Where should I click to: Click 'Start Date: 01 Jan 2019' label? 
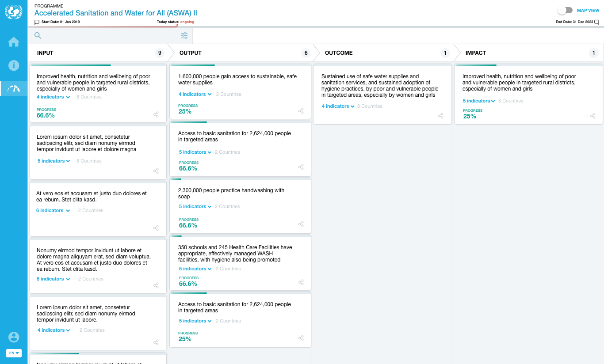(61, 22)
